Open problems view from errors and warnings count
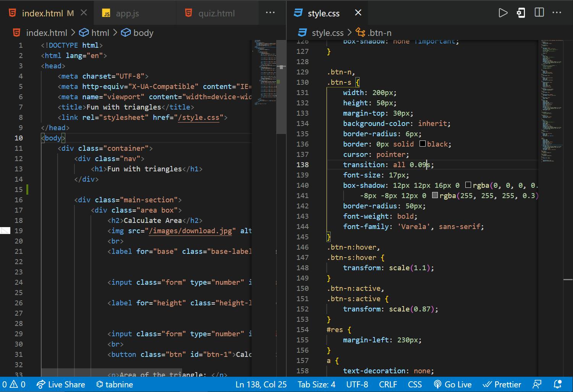 point(13,384)
